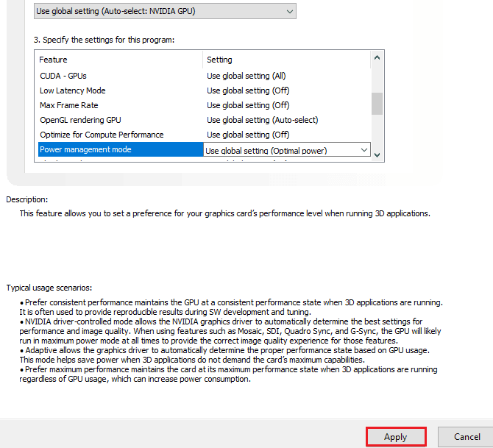The height and width of the screenshot is (448, 493).
Task: Click the Apply button
Action: pos(396,437)
